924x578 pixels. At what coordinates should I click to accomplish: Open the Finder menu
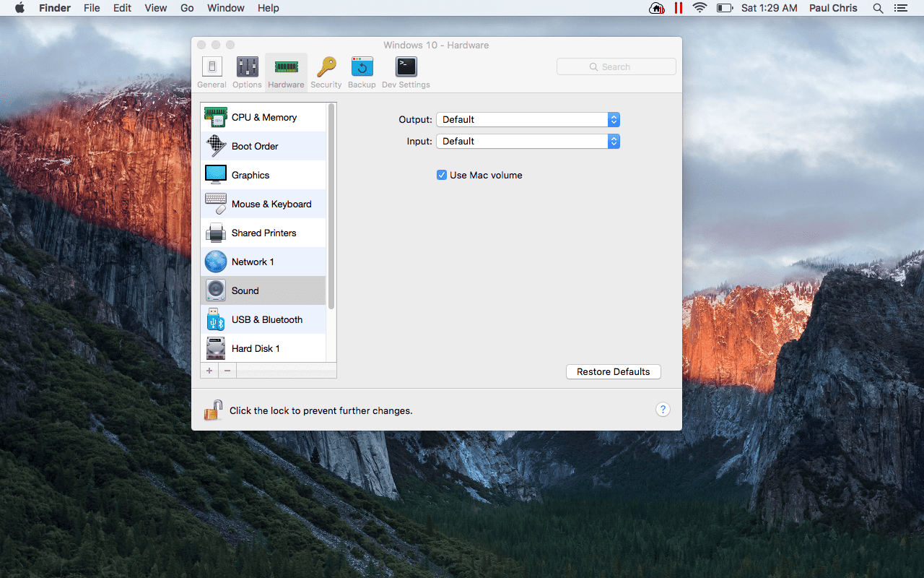tap(55, 8)
